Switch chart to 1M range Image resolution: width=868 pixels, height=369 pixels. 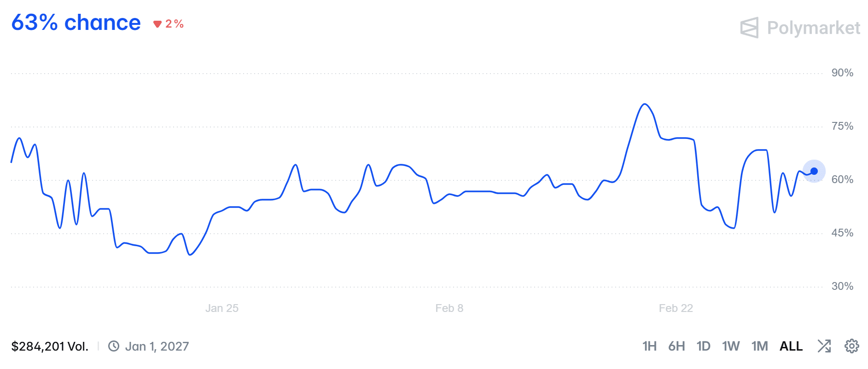tap(760, 346)
